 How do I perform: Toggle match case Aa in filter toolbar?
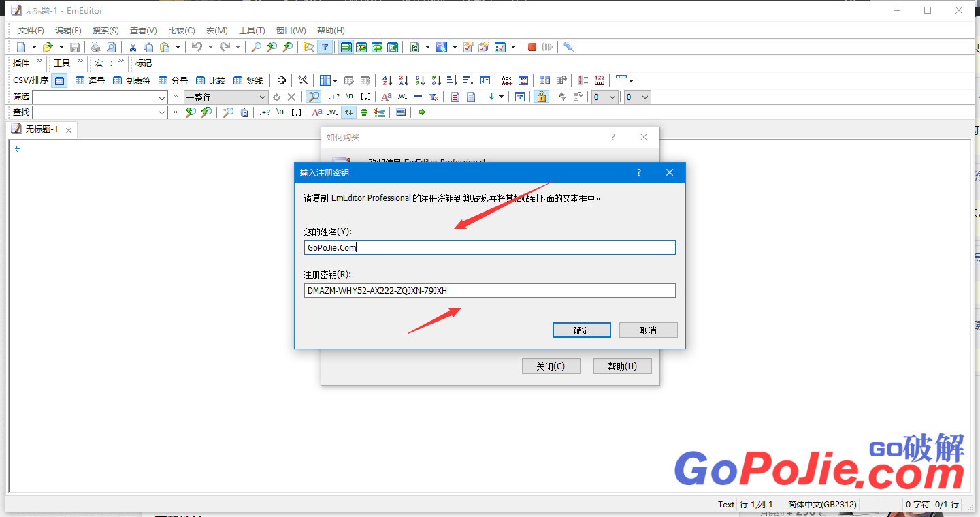tap(386, 97)
